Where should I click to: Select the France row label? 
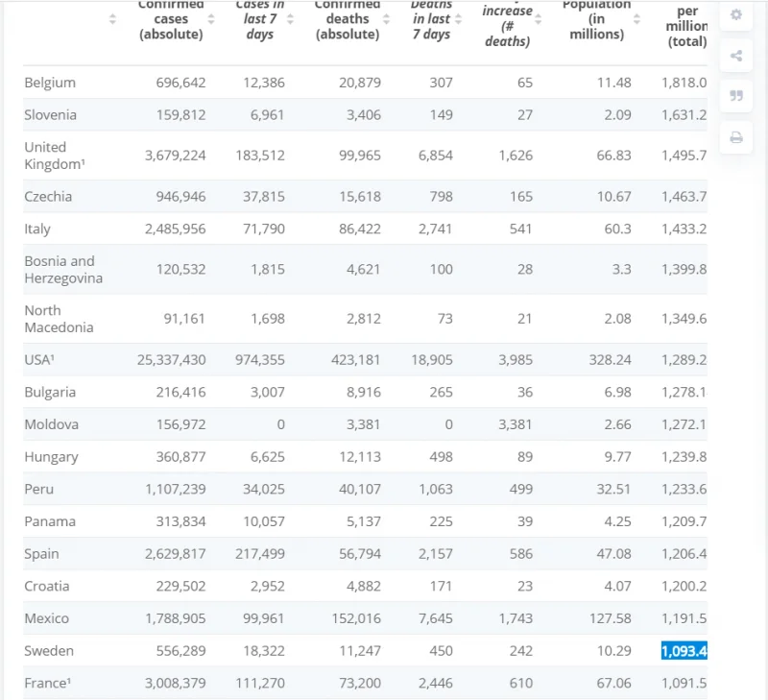pos(47,683)
